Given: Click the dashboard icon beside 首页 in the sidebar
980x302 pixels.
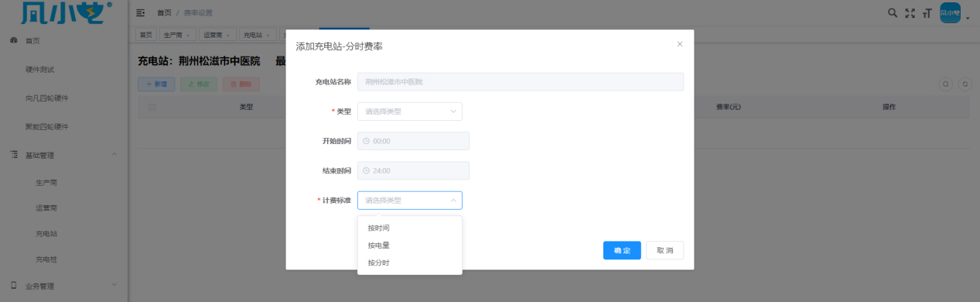Looking at the screenshot, I should 14,40.
